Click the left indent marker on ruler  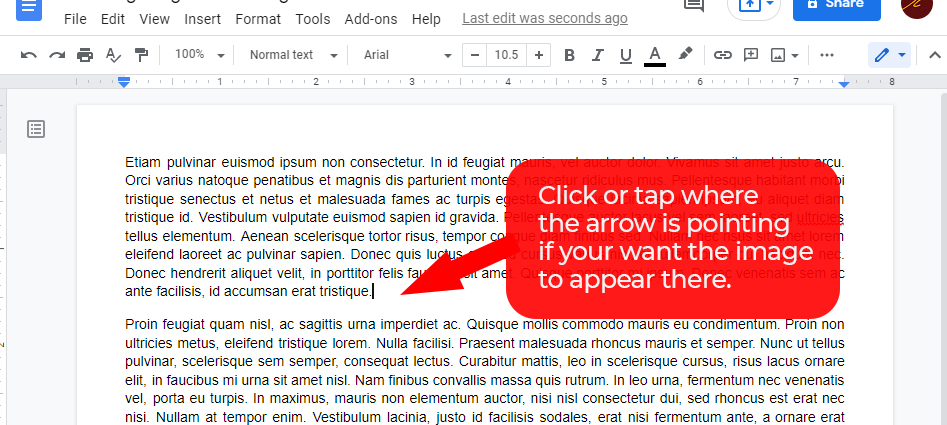124,81
